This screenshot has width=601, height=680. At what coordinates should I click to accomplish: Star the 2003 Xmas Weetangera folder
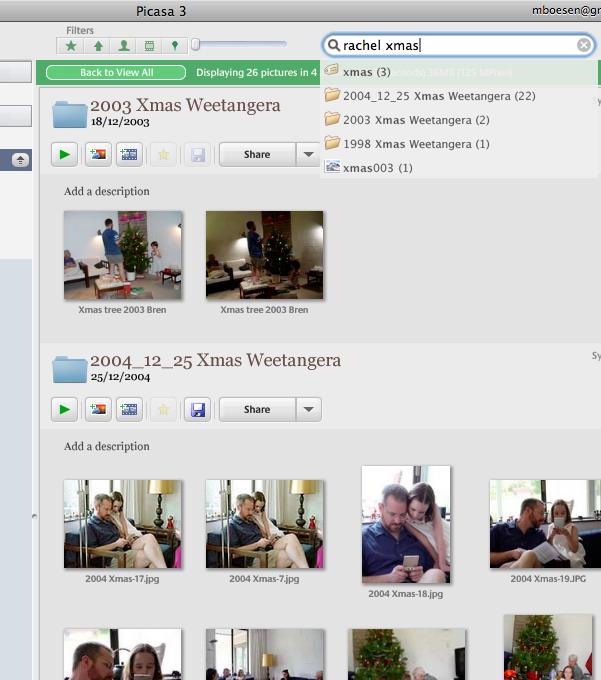163,154
